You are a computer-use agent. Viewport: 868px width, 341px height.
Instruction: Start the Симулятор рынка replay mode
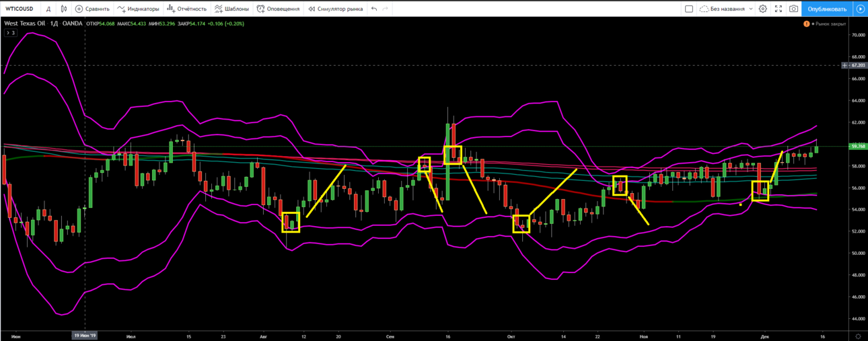(335, 9)
